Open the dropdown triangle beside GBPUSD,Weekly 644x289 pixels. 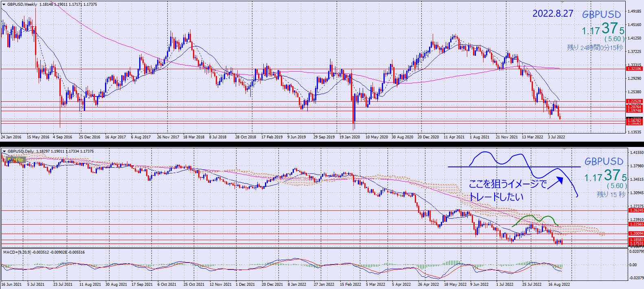pos(4,4)
